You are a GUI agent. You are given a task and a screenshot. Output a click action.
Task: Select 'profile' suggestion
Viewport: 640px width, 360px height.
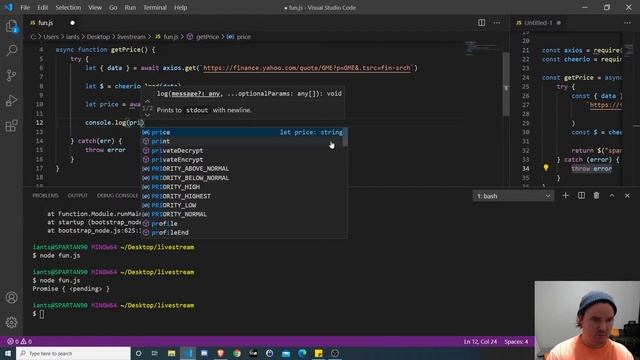244,224
